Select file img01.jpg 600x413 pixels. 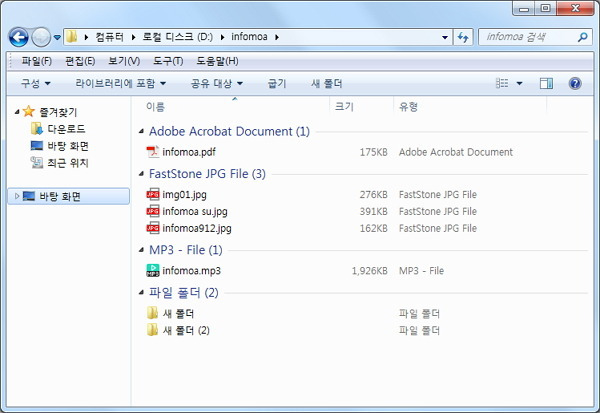184,194
